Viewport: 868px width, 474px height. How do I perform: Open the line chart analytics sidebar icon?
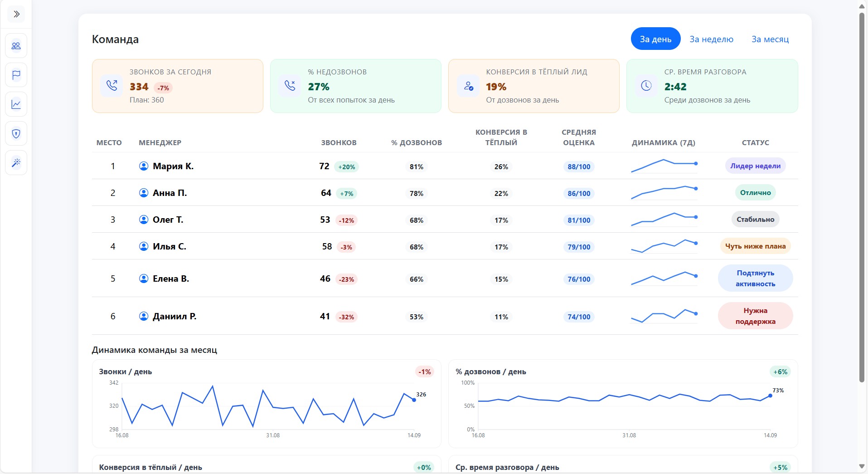point(16,104)
